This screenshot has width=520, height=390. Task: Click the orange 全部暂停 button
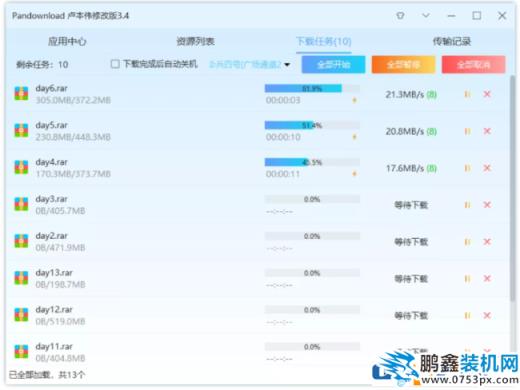pos(403,64)
